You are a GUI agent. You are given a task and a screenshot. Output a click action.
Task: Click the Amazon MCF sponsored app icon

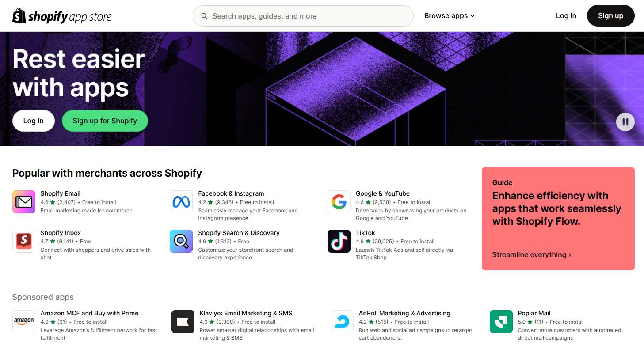click(24, 322)
